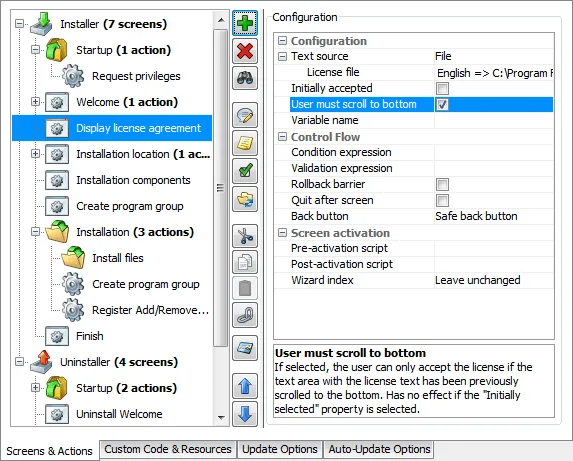Click the scissors Cut icon
Viewport: 573px width, 461px height.
[245, 236]
